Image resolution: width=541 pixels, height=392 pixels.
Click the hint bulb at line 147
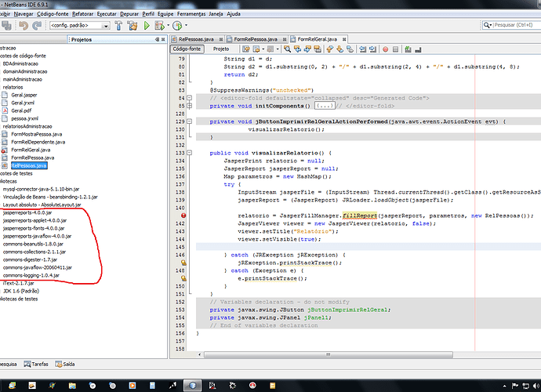pos(183,263)
